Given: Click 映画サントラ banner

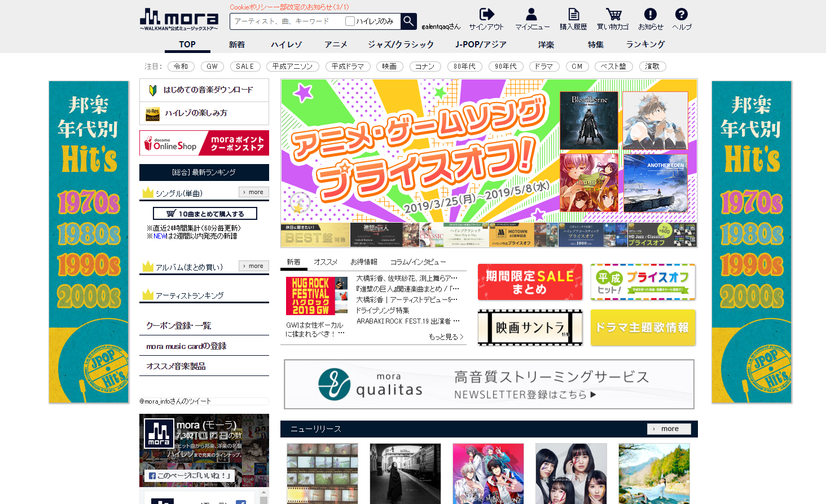Looking at the screenshot, I should [x=530, y=328].
